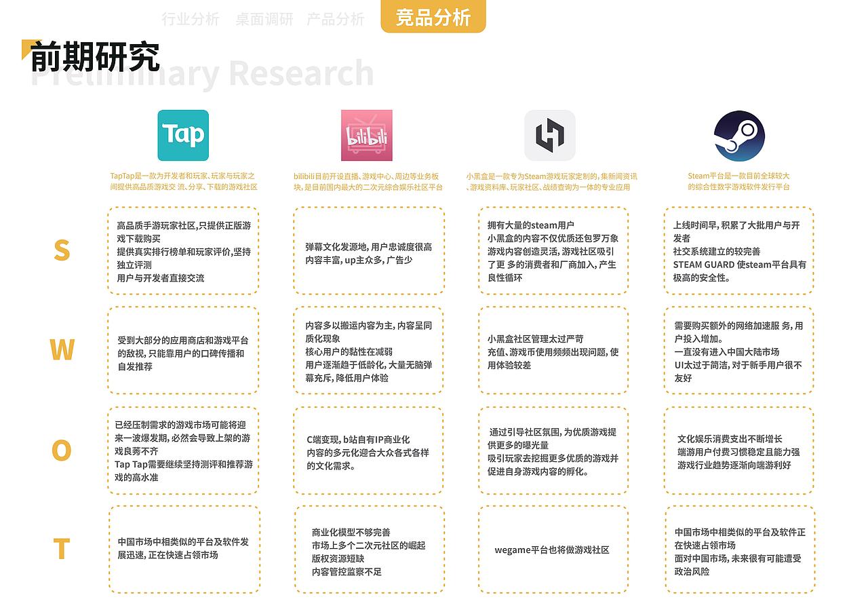868x614 pixels.
Task: Click the text line 版权资源短缺
Action: tap(338, 559)
